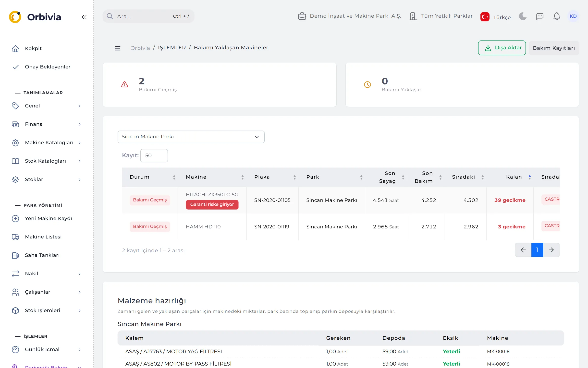
Task: Open the Sincan Makine Parkı dropdown
Action: click(x=191, y=137)
